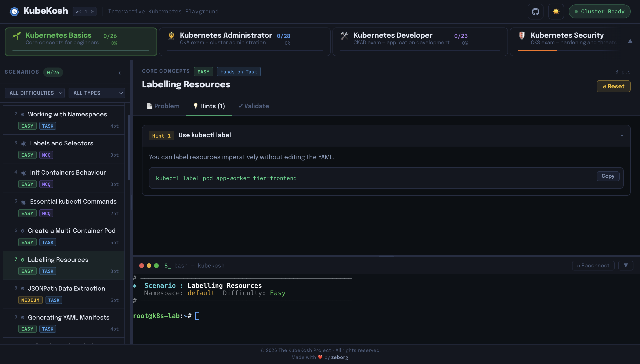Click the document icon on the Problem tab
Screen dimensions: 640x364
[x=149, y=106]
